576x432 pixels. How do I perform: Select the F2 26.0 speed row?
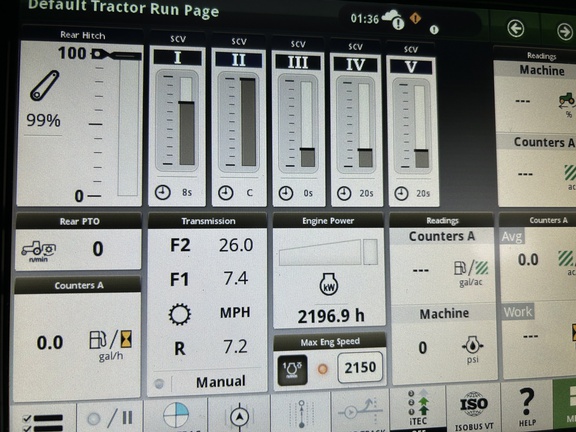[212, 245]
